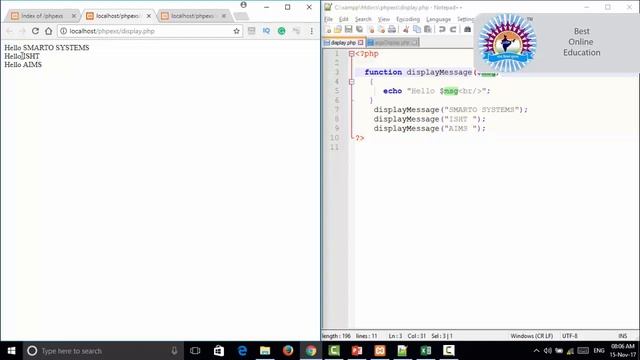Click in the Windows taskbar search box

102,351
